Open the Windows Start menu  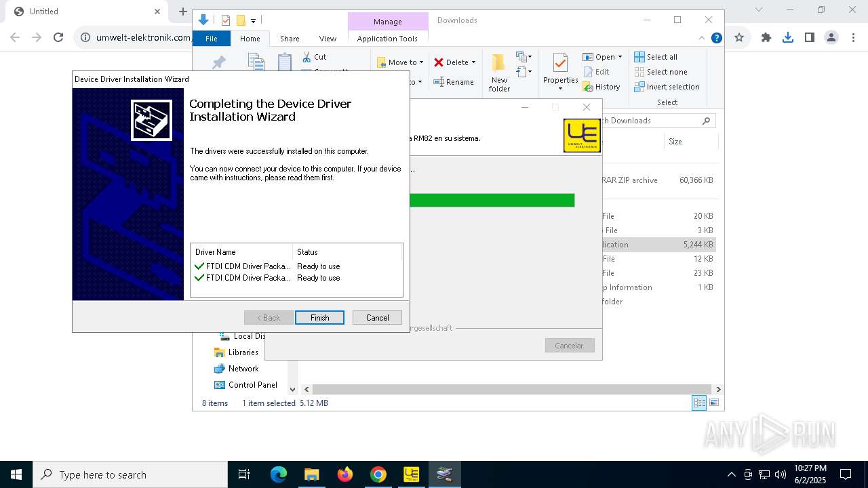(16, 474)
